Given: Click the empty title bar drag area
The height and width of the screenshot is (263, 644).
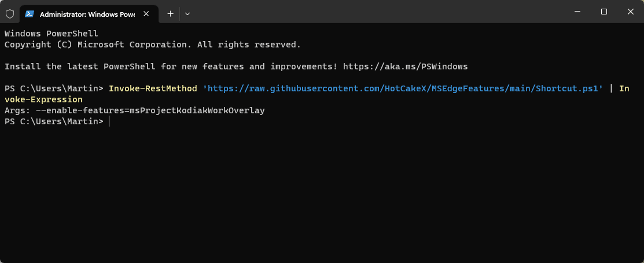Looking at the screenshot, I should (376, 12).
